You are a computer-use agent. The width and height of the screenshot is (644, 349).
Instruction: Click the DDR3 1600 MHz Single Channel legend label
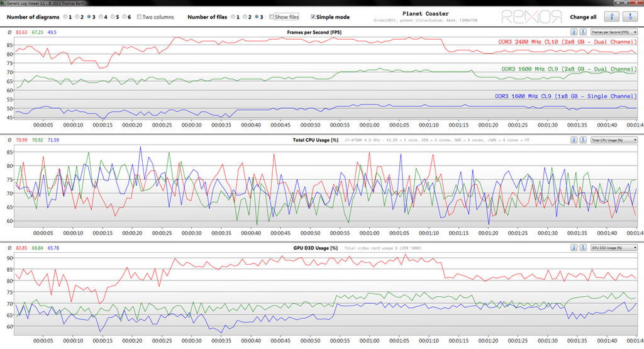565,96
